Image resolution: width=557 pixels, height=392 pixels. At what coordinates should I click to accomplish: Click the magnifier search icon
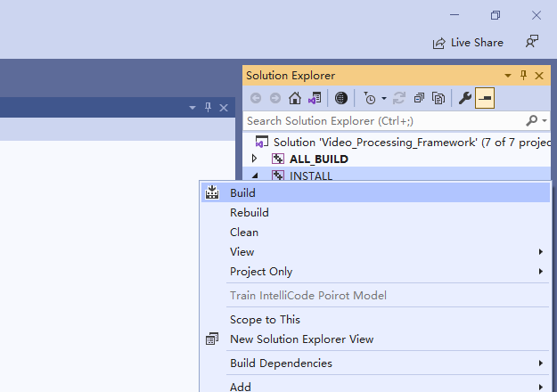click(532, 121)
